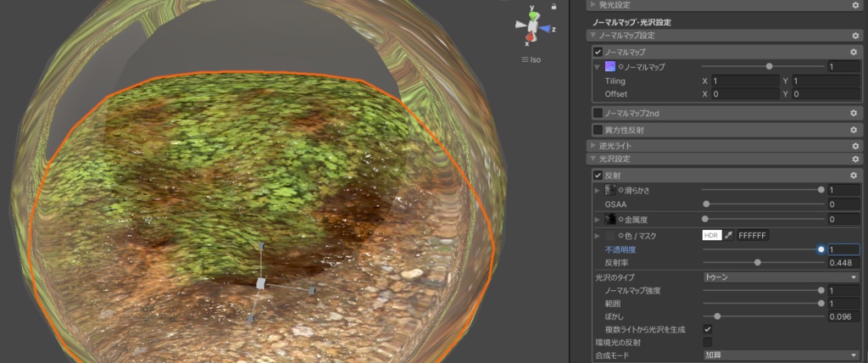Click the move gizmo center handle in scene
868x363 pixels.
click(x=261, y=284)
